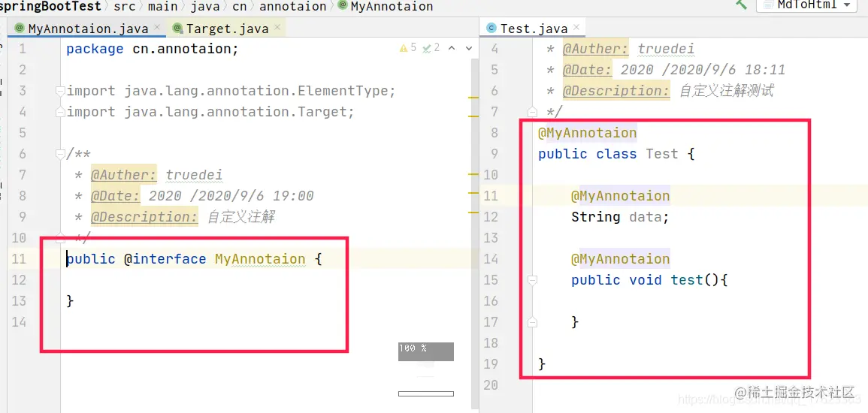The width and height of the screenshot is (868, 413).
Task: Click the java breadcrumb in navigation bar
Action: [205, 6]
